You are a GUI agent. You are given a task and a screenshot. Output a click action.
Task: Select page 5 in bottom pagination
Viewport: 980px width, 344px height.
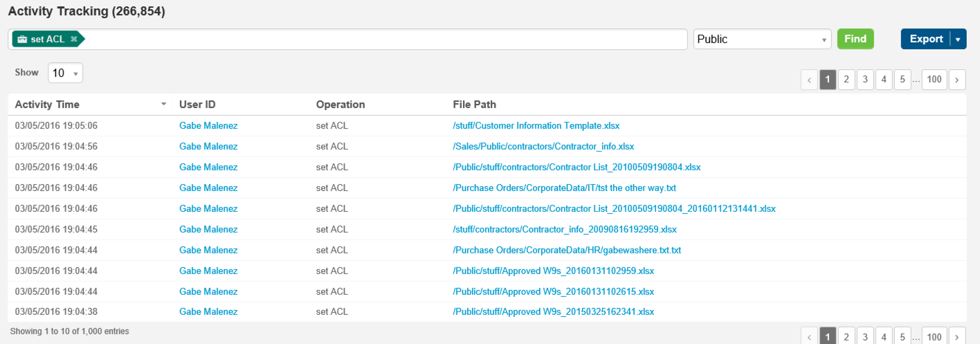coord(902,337)
